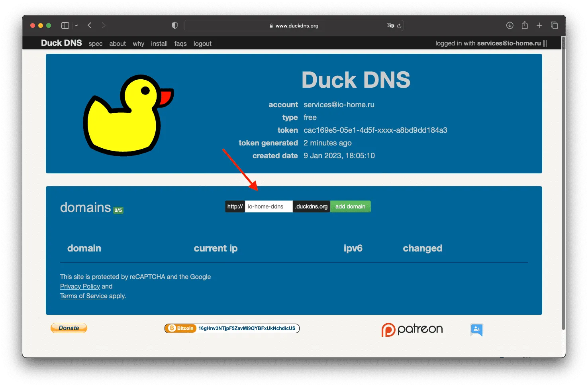Click the translate icon in address bar
The height and width of the screenshot is (387, 588).
(390, 26)
